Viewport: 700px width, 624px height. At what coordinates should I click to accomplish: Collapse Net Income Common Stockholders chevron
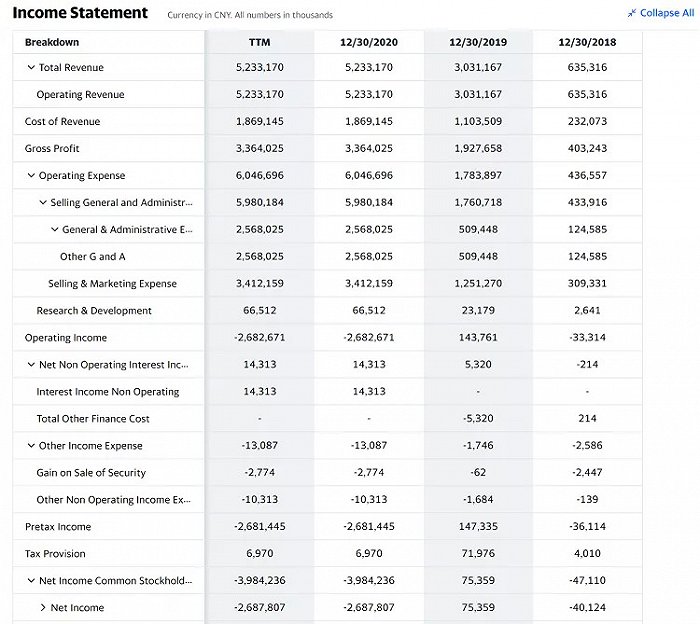coord(31,581)
